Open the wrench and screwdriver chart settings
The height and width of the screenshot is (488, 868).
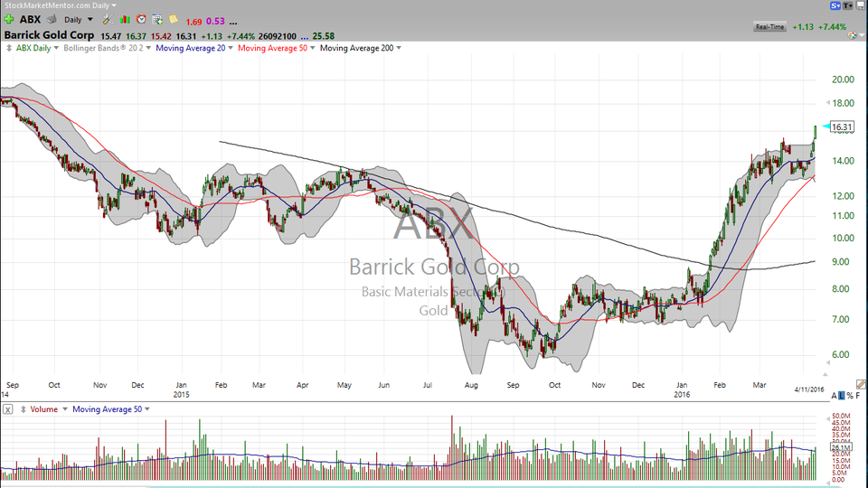(x=108, y=19)
